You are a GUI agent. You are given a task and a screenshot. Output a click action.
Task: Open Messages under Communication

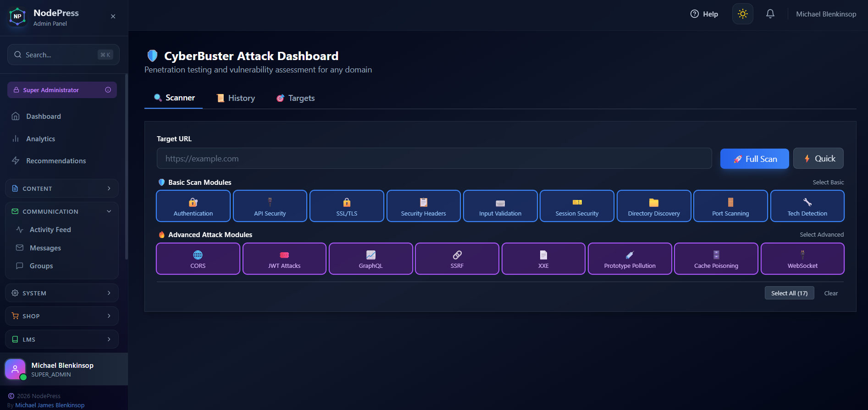click(45, 248)
